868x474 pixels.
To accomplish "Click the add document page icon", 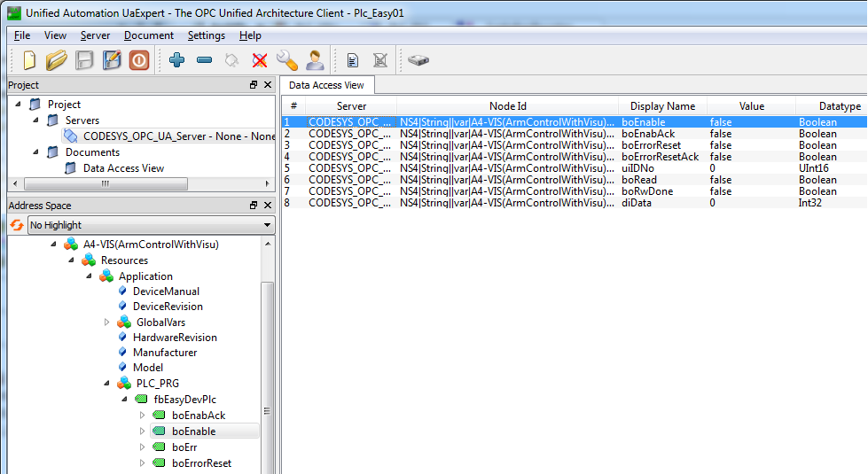I will pyautogui.click(x=353, y=59).
